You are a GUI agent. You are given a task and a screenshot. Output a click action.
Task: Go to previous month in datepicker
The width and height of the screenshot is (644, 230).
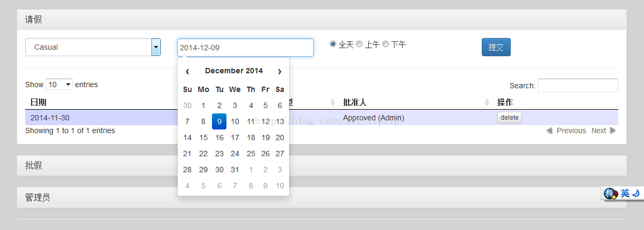coord(187,71)
